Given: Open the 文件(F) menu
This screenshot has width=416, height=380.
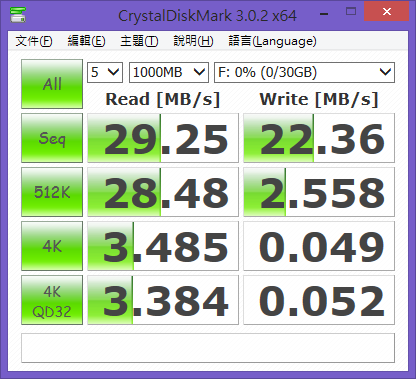Looking at the screenshot, I should (34, 41).
